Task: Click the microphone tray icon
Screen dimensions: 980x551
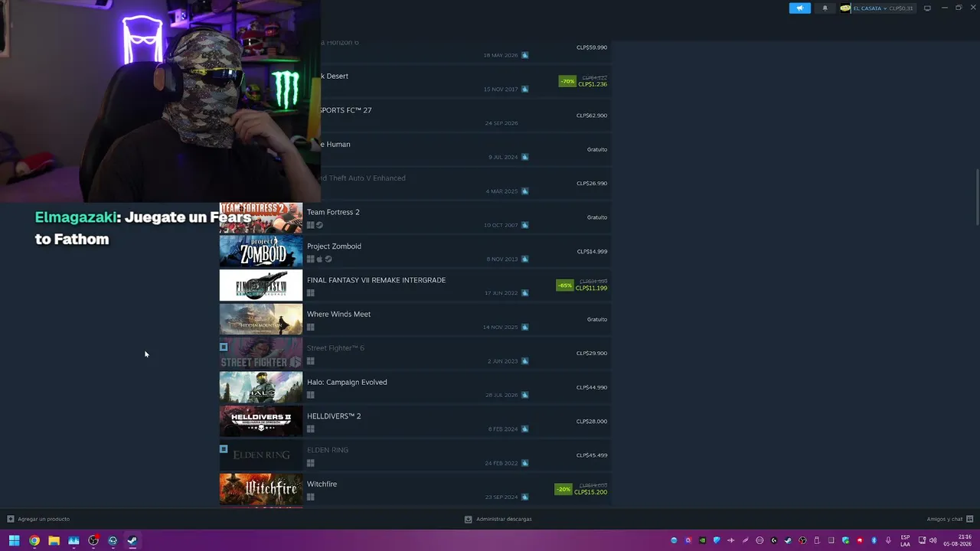Action: 888,540
